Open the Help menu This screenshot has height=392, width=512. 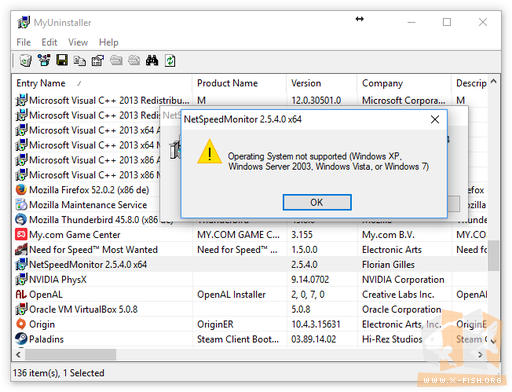tap(109, 42)
